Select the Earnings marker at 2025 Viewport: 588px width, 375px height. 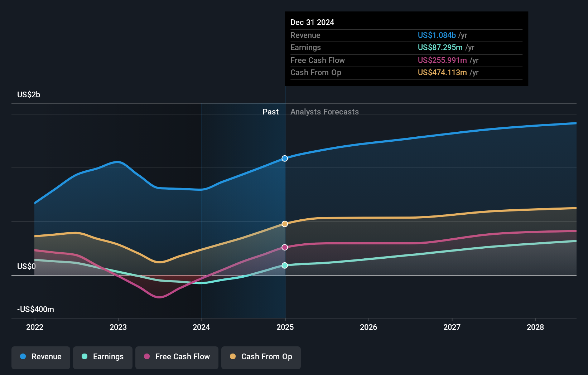285,265
